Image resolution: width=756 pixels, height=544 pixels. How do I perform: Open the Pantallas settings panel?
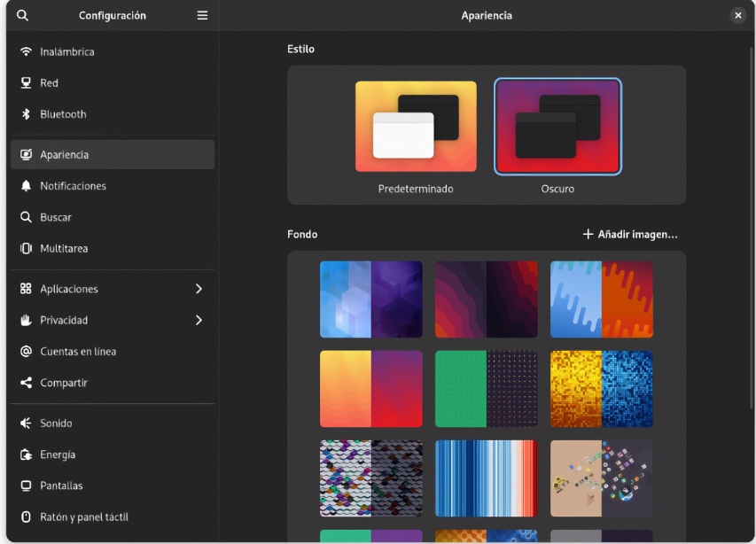coord(113,486)
